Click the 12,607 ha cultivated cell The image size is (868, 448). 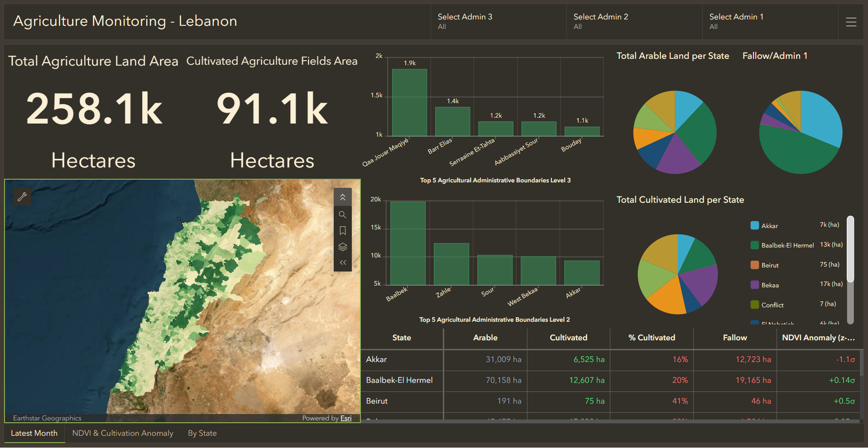(569, 380)
